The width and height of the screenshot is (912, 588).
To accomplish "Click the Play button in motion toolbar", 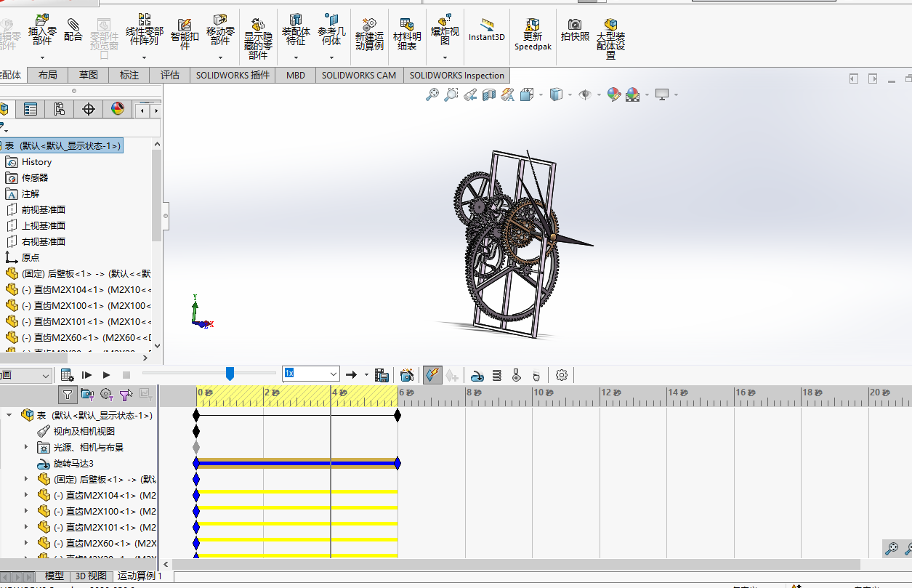I will click(106, 375).
